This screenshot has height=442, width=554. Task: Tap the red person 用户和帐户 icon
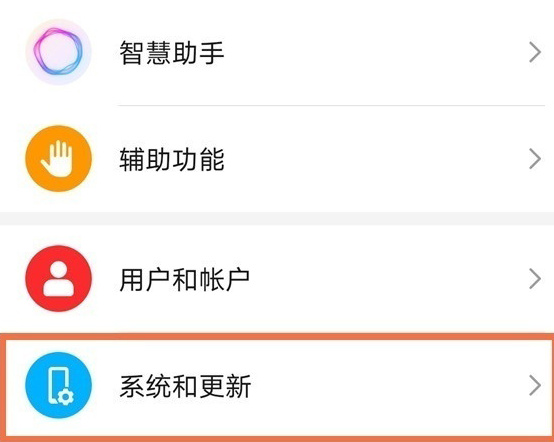58,279
